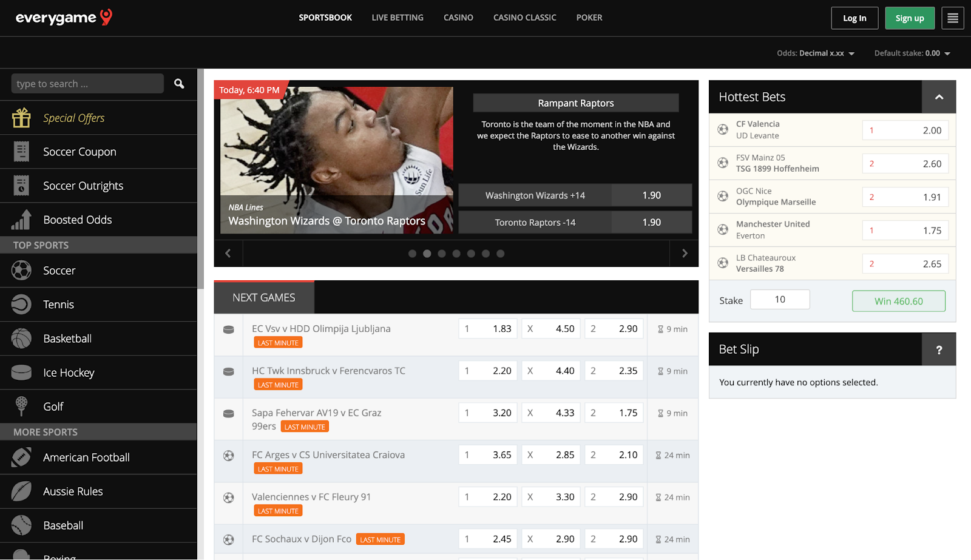Select home win 1.83 for EC Vsv
971x560 pixels.
click(488, 329)
